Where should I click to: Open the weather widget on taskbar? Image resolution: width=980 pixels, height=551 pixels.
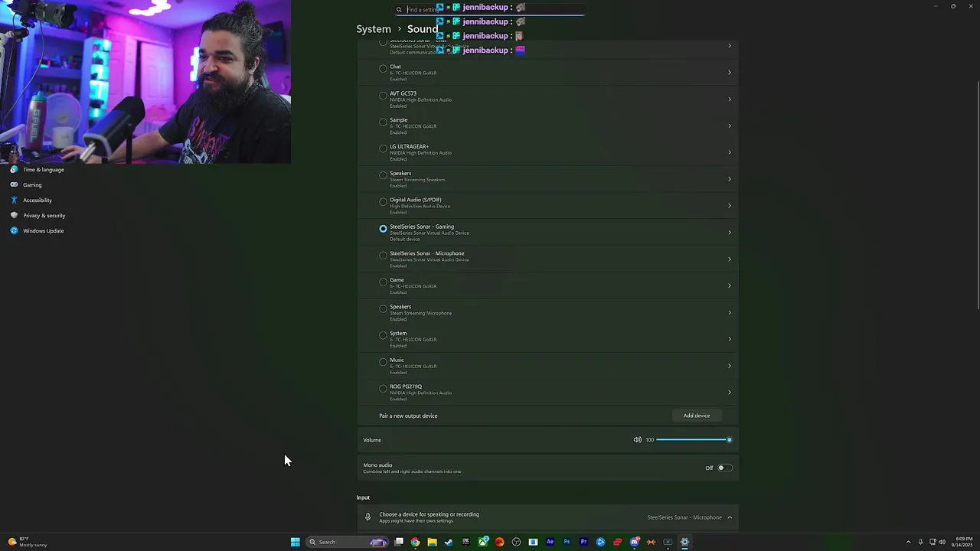pos(28,542)
